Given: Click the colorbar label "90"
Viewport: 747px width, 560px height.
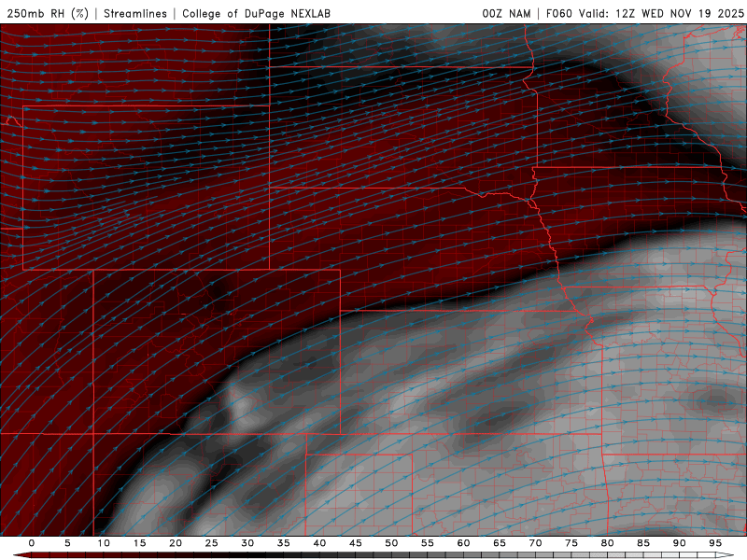Looking at the screenshot, I should click(679, 543).
